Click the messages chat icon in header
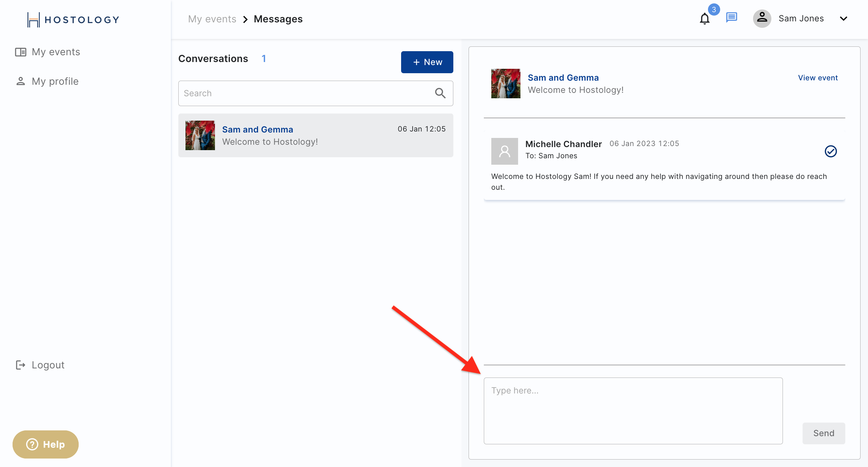 click(x=731, y=17)
